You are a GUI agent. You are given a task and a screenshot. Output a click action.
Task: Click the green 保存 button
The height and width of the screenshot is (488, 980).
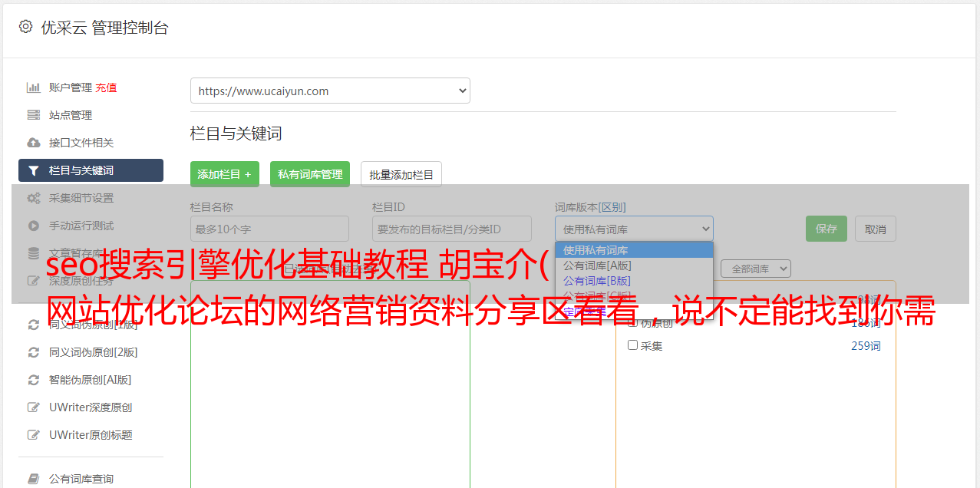(x=827, y=229)
